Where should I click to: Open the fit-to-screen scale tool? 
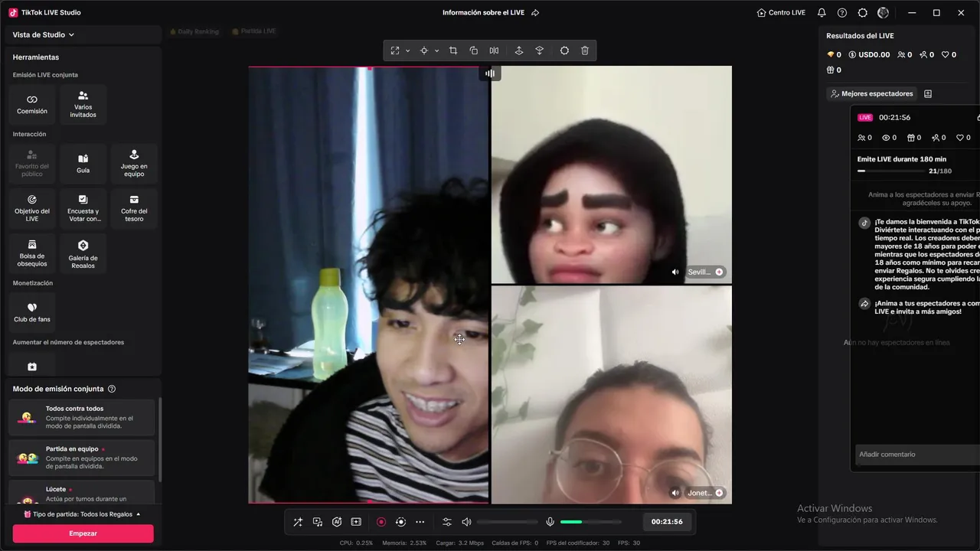[x=395, y=51]
